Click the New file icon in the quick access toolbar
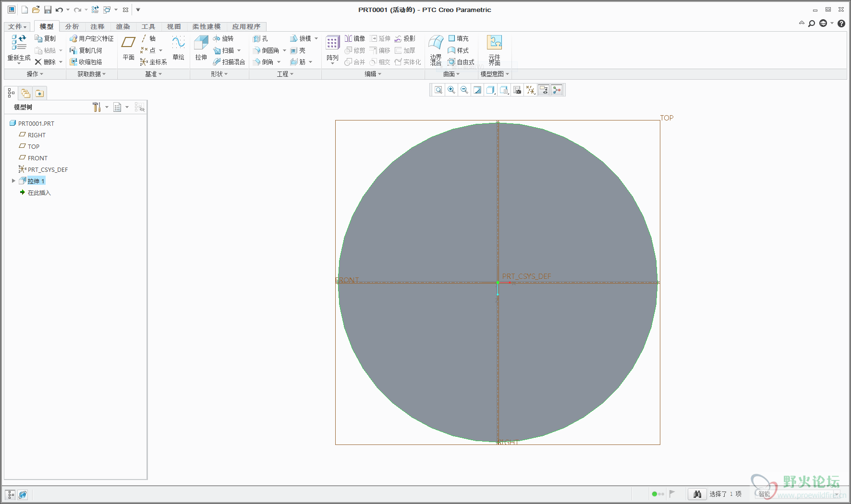The height and width of the screenshot is (504, 851). click(x=24, y=10)
